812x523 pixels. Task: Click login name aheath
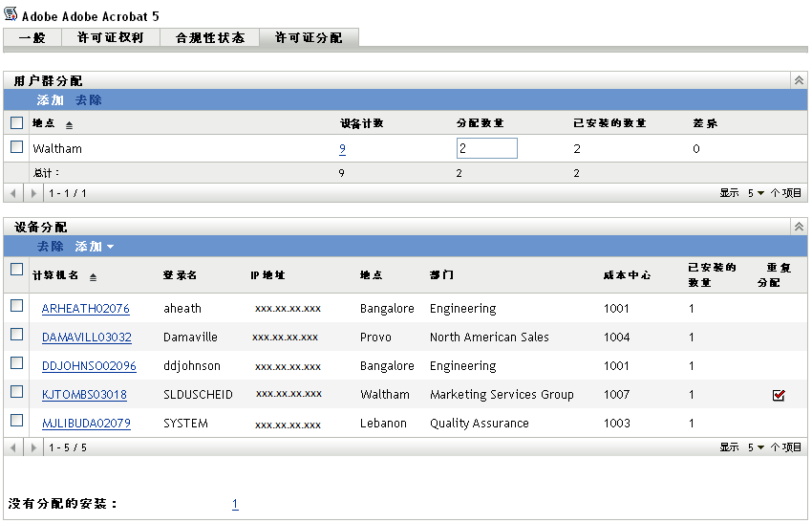tap(182, 309)
